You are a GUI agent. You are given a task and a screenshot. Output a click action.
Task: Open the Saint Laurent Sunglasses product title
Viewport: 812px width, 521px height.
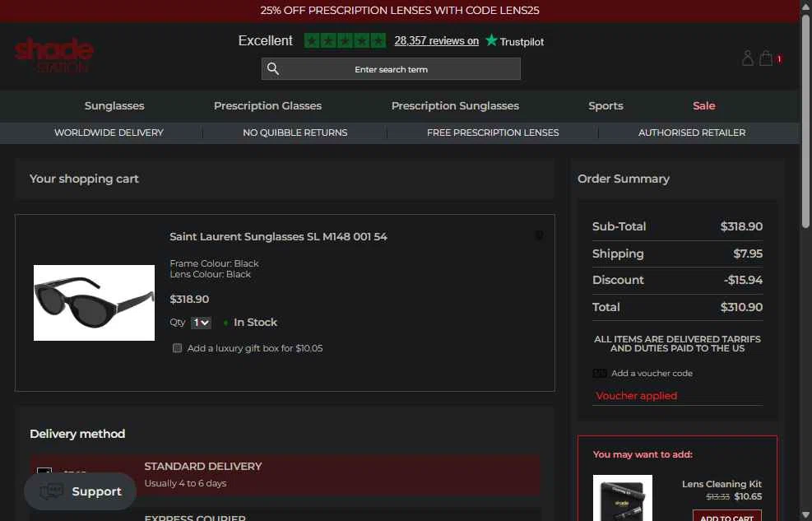click(278, 237)
